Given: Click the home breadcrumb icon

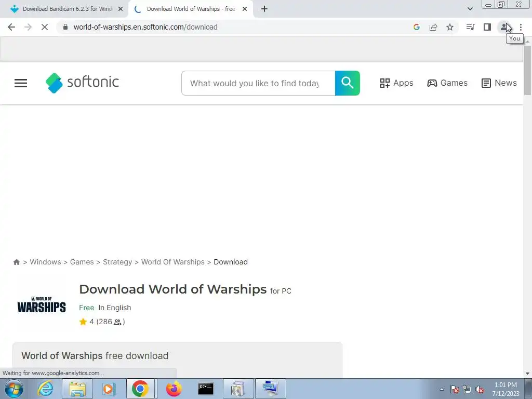Looking at the screenshot, I should [16, 262].
